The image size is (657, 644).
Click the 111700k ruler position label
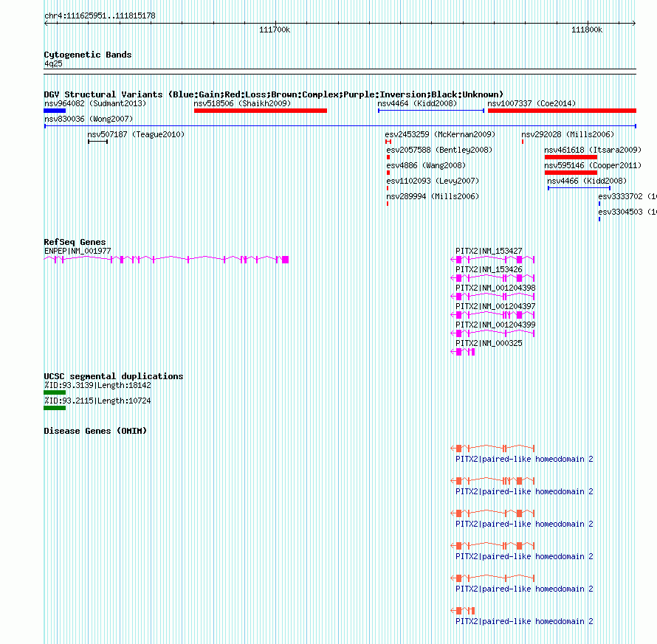click(275, 30)
